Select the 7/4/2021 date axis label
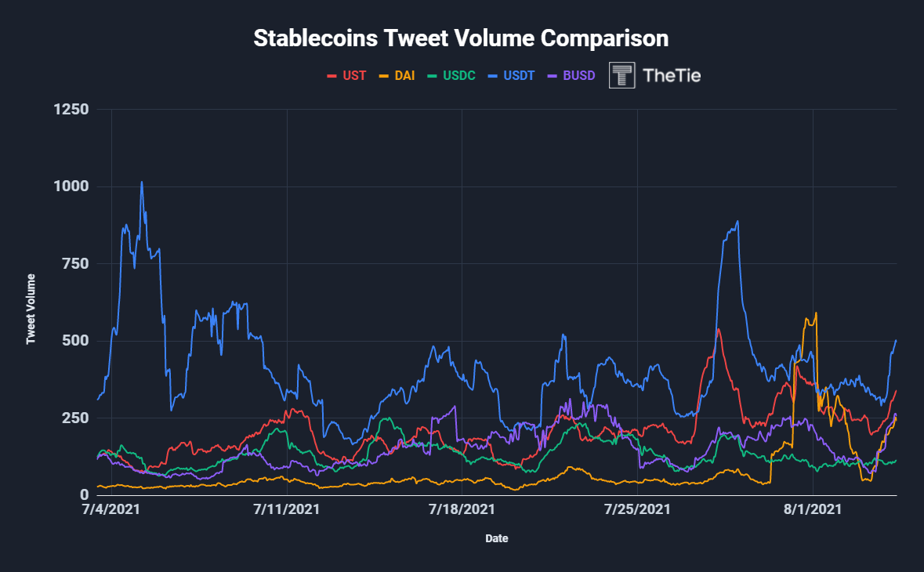Viewport: 924px width, 572px height. (x=111, y=509)
